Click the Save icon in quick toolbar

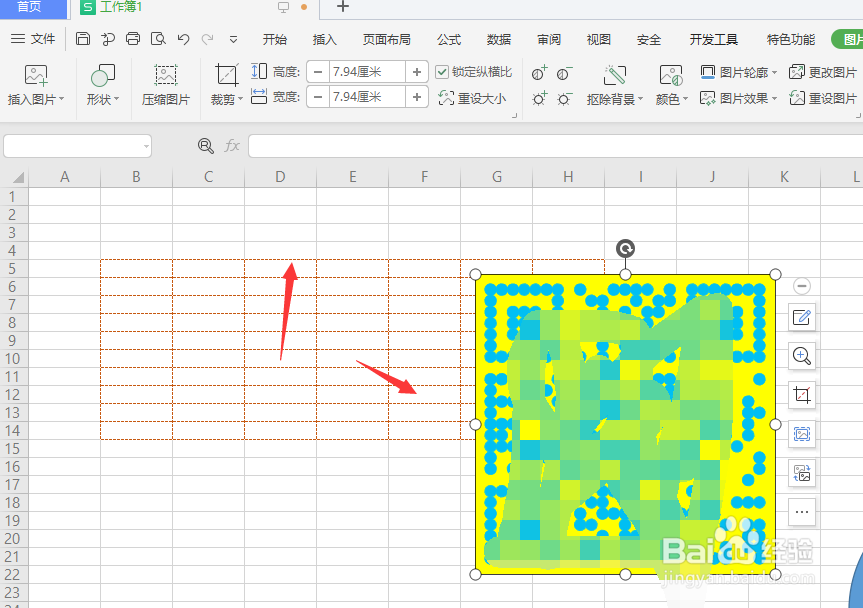point(83,39)
